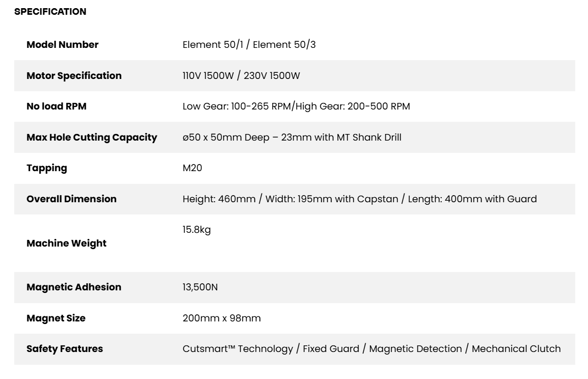The width and height of the screenshot is (588, 379).
Task: Click the 110V 1500W / 230V 1500W text
Action: pyautogui.click(x=241, y=76)
